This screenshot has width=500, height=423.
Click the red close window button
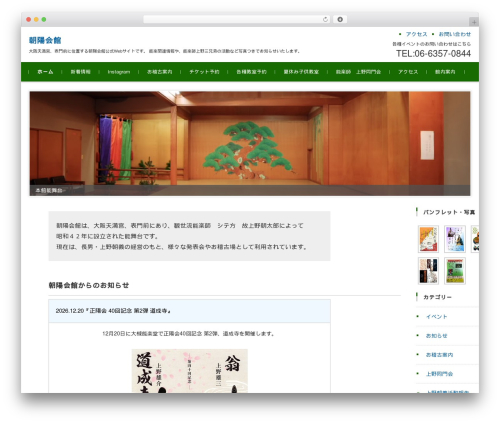[x=29, y=19]
